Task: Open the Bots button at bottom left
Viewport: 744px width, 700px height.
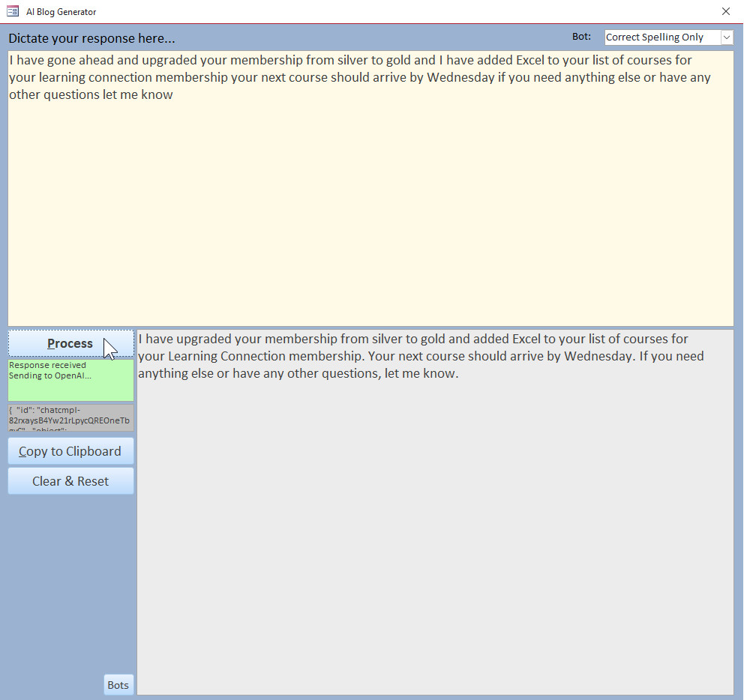Action: (x=118, y=684)
